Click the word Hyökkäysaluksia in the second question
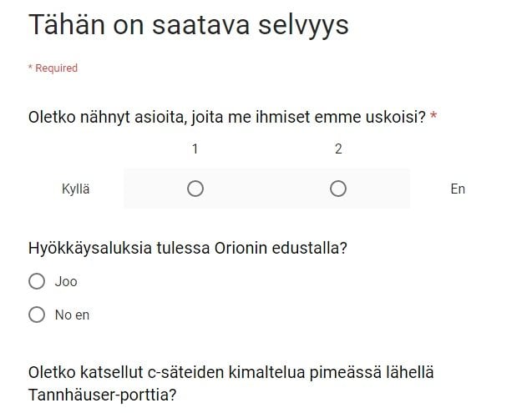 pyautogui.click(x=90, y=248)
